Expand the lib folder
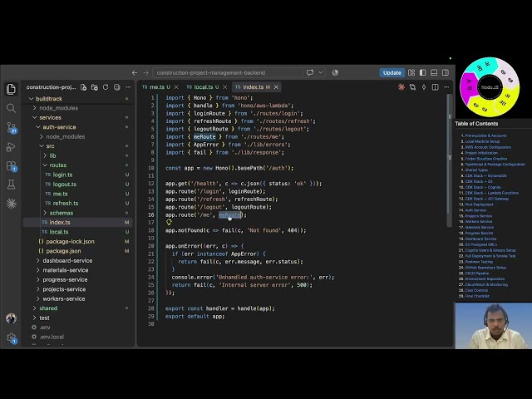Viewport: 532px width, 399px height. (45, 155)
